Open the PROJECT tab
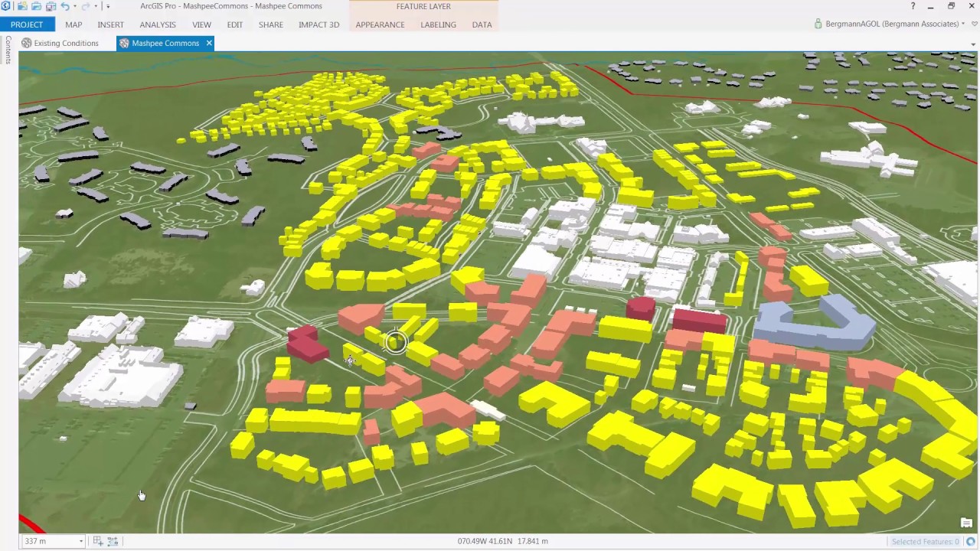The width and height of the screenshot is (980, 551). [x=27, y=24]
